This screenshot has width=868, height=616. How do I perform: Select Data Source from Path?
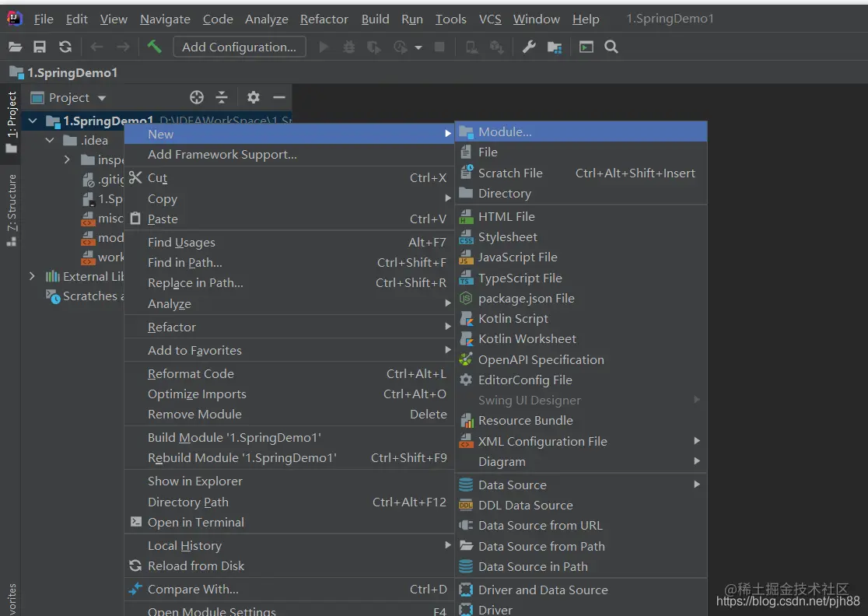click(581, 546)
